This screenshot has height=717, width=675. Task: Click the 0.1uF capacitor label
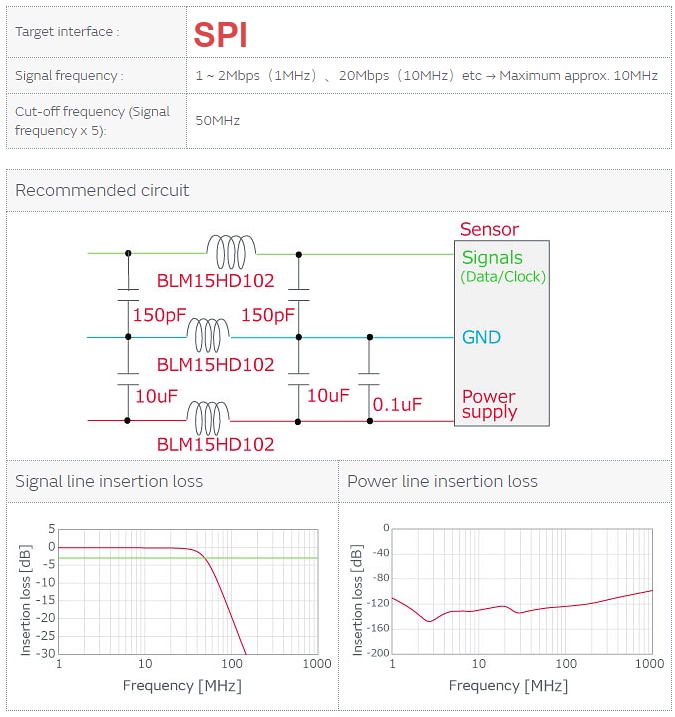point(397,405)
